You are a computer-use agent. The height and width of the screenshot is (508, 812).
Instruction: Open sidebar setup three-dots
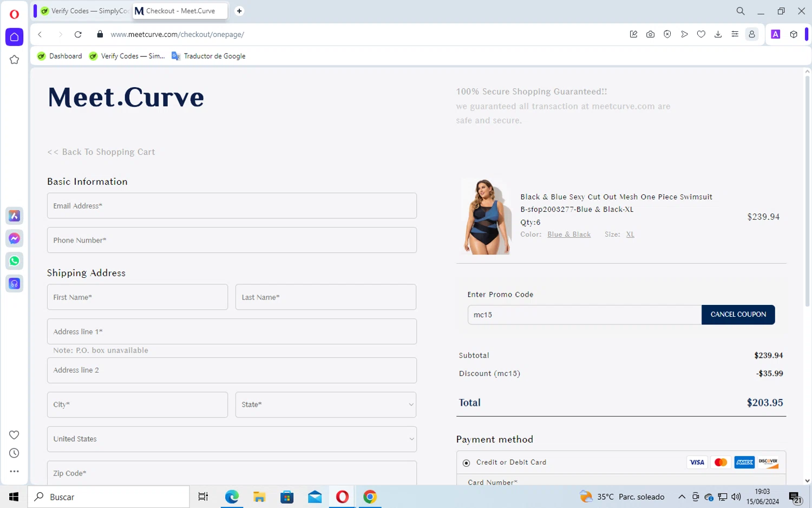tap(14, 471)
